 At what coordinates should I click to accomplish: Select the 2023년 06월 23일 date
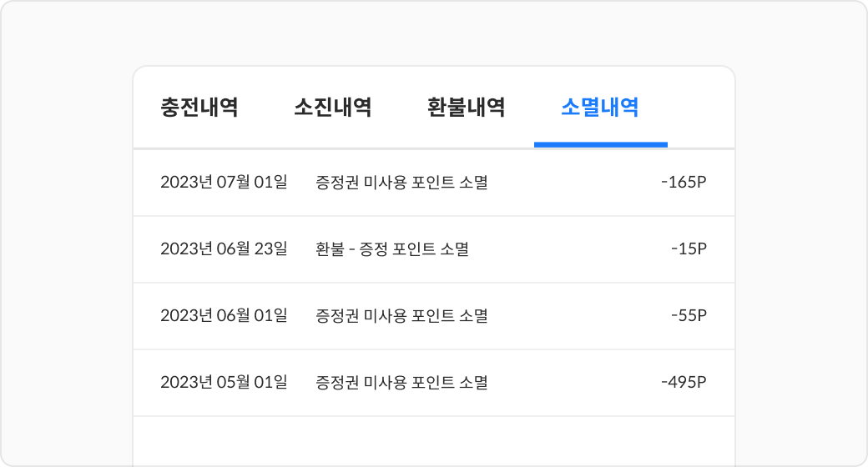[224, 249]
